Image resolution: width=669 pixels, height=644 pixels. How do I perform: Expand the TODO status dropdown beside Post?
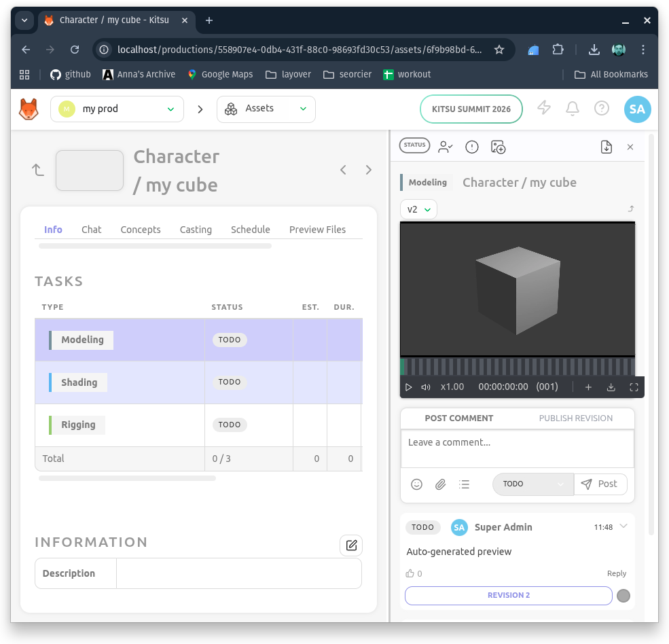(x=532, y=484)
